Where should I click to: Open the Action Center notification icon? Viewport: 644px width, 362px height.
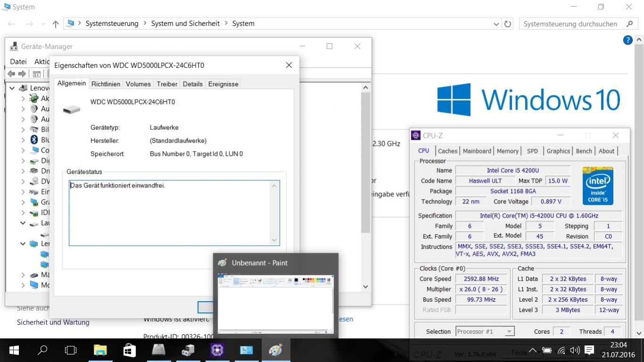pyautogui.click(x=589, y=350)
